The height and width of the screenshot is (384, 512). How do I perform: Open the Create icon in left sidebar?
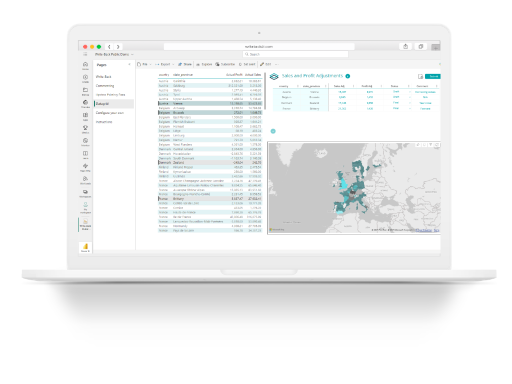pyautogui.click(x=85, y=78)
